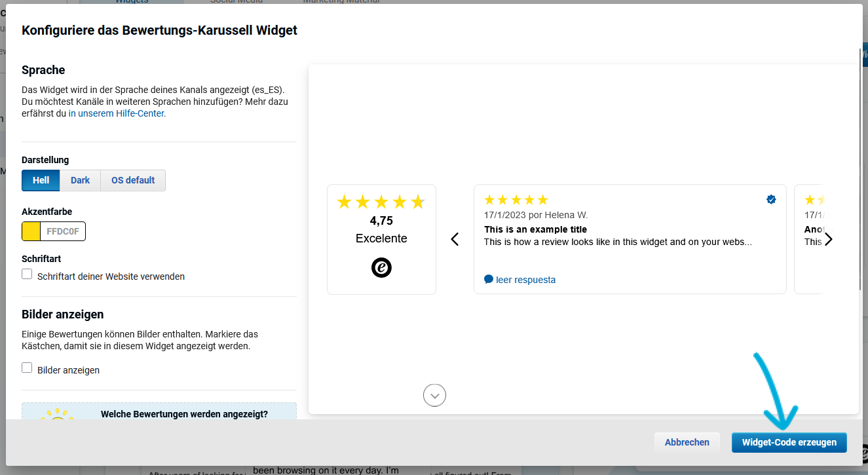Check the 'Bilder anzeigen' checkbox
868x475 pixels.
[x=27, y=368]
